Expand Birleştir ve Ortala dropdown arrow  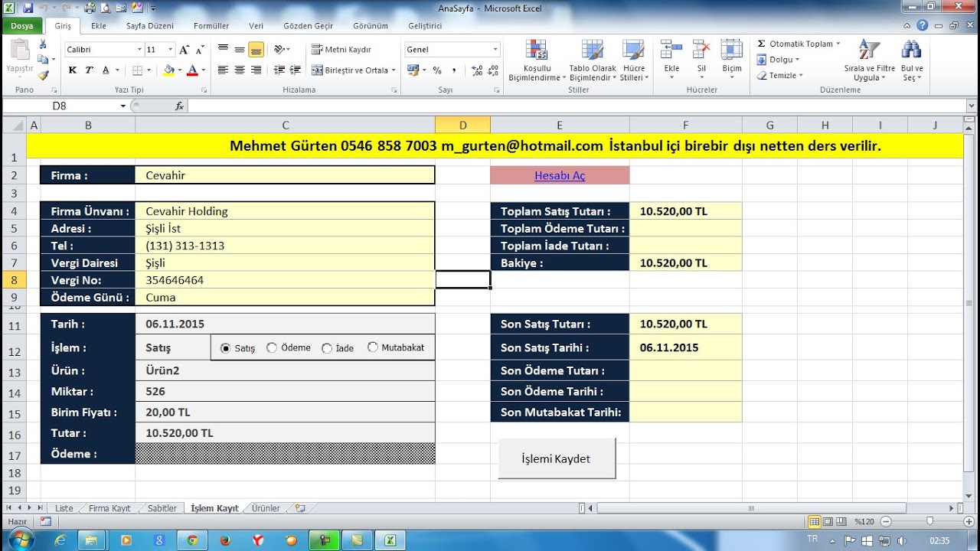[394, 70]
